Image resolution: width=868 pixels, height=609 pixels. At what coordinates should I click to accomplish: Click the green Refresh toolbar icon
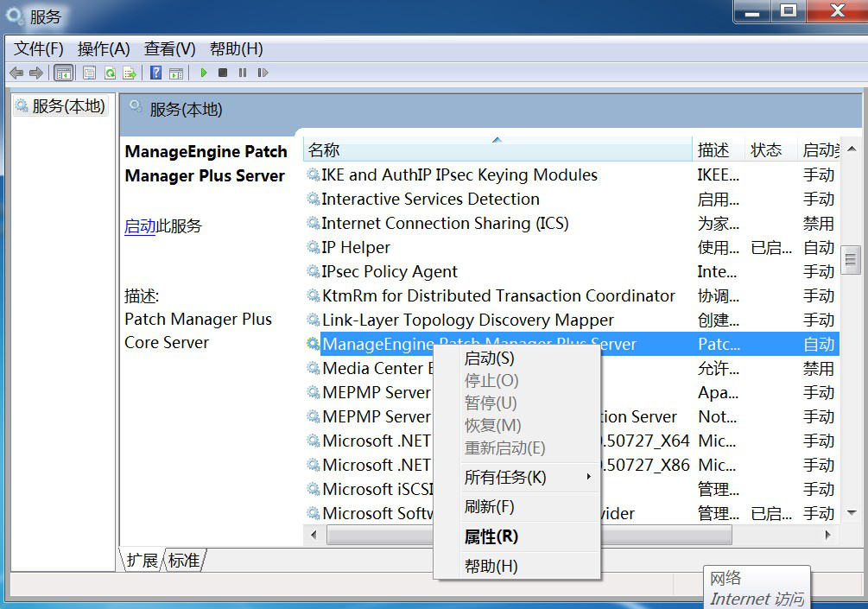point(111,73)
